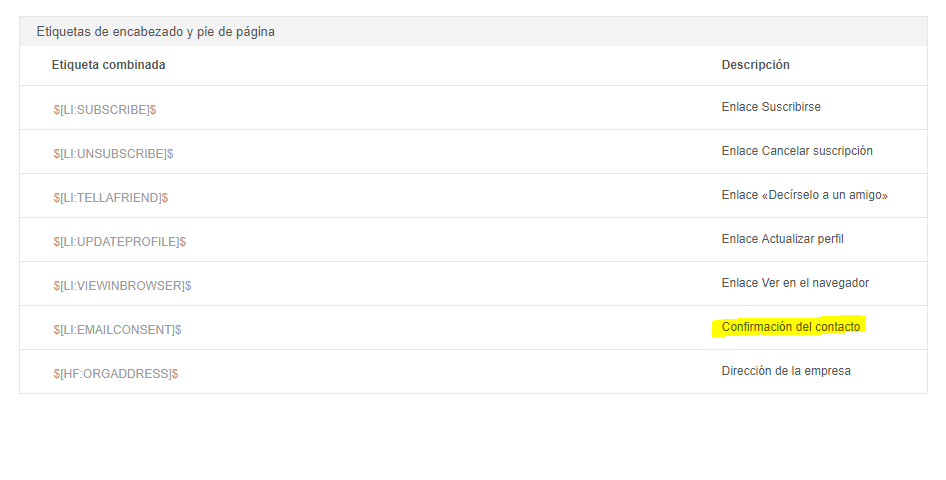Click the $[LI:VIEWINBROWSER]$ merge tag
Image resolution: width=946 pixels, height=480 pixels.
(122, 285)
